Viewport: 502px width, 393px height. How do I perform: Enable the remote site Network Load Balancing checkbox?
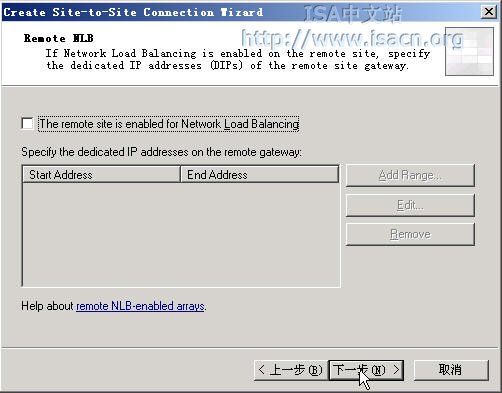click(27, 124)
